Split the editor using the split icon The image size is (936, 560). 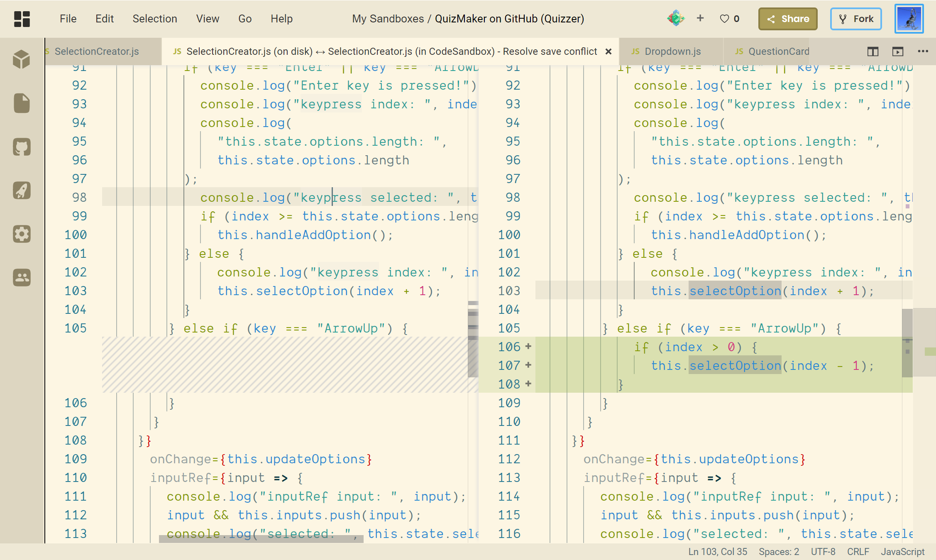click(x=872, y=51)
